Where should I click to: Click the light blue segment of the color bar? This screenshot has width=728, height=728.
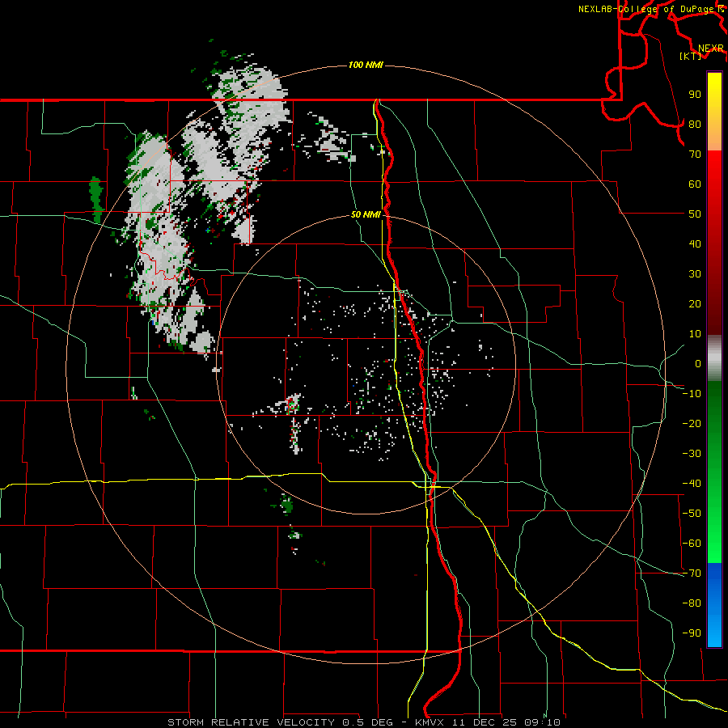pyautogui.click(x=714, y=632)
